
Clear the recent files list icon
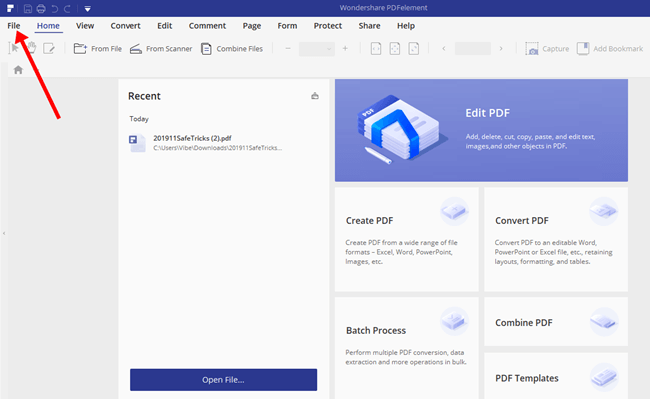[x=315, y=96]
